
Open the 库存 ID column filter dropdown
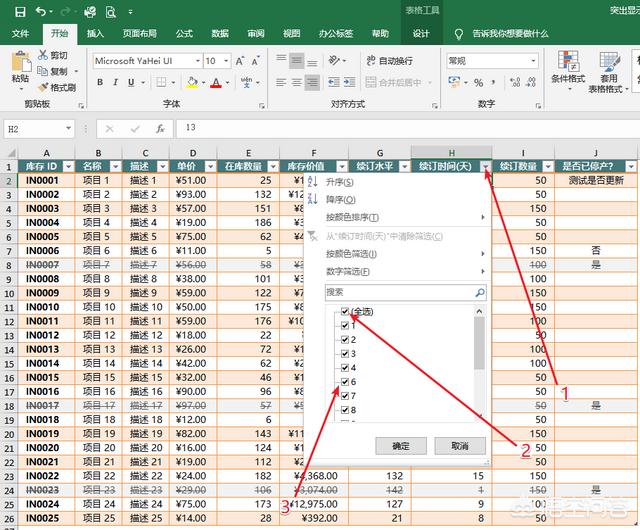[67, 166]
